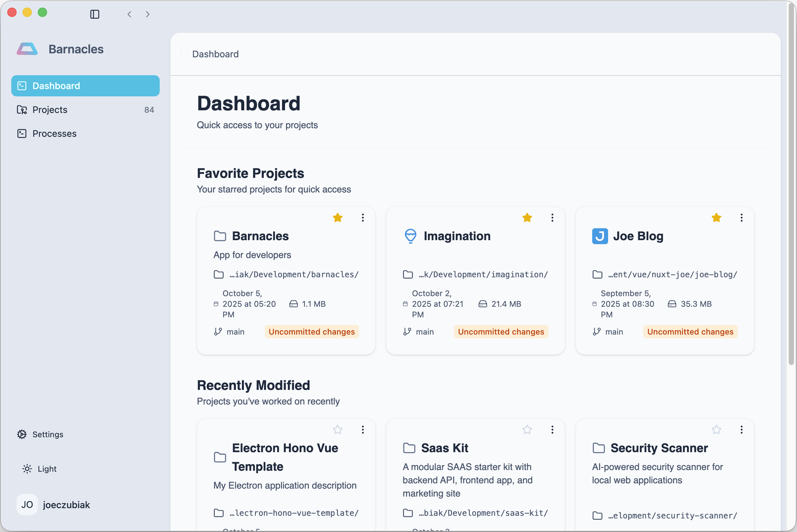Image resolution: width=797 pixels, height=532 pixels.
Task: Click the Imagination project's balloon icon
Action: (x=410, y=236)
